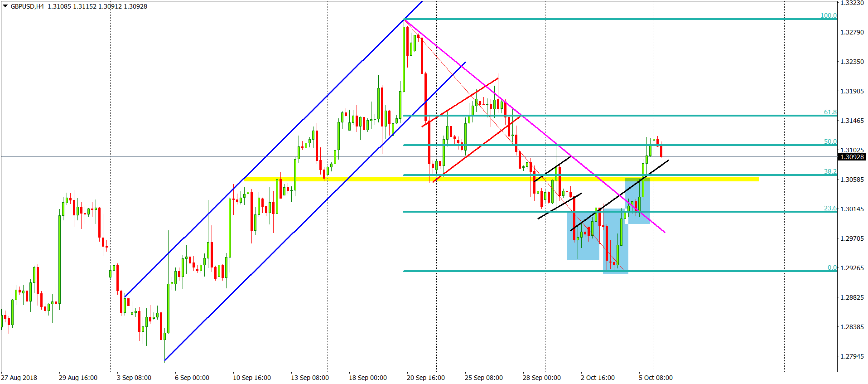Click the 28 Sep 00:00 time label
This screenshot has height=384, width=868.
pos(542,378)
